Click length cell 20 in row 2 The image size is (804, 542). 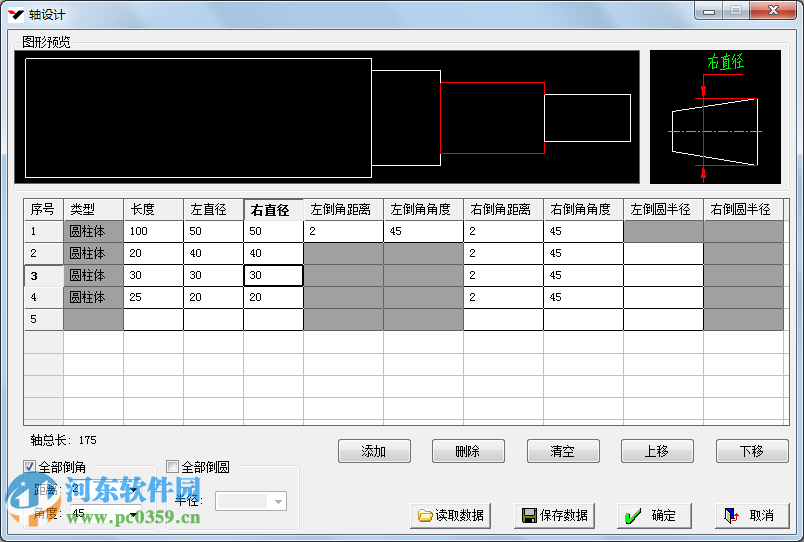tap(153, 253)
